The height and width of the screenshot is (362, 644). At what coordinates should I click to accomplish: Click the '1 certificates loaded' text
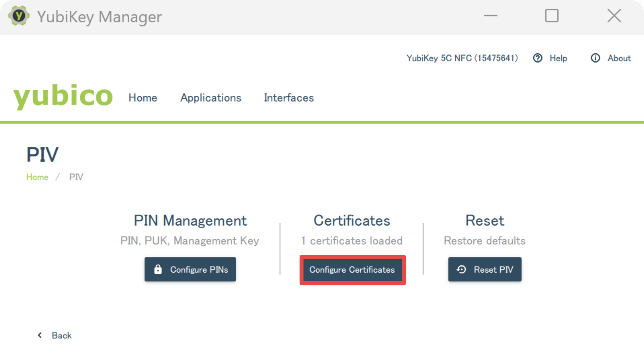pyautogui.click(x=352, y=241)
